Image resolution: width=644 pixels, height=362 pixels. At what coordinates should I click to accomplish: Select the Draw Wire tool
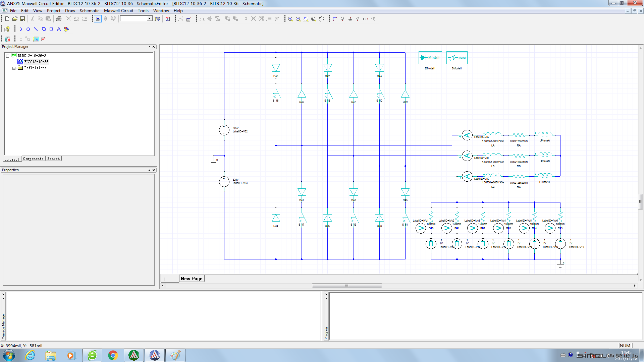pos(335,19)
